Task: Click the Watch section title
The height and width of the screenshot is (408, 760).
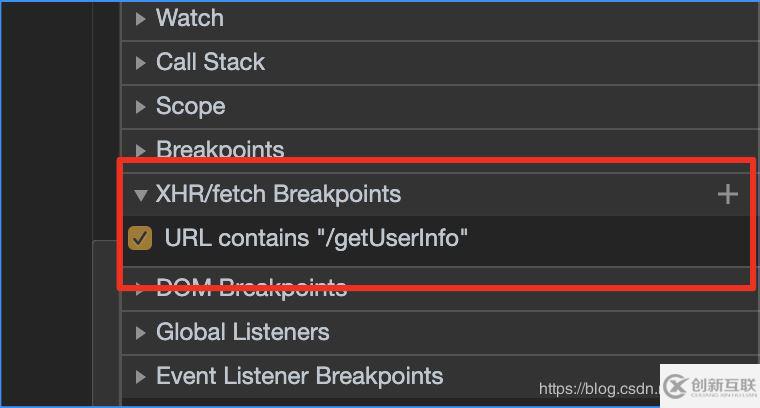Action: [x=190, y=18]
